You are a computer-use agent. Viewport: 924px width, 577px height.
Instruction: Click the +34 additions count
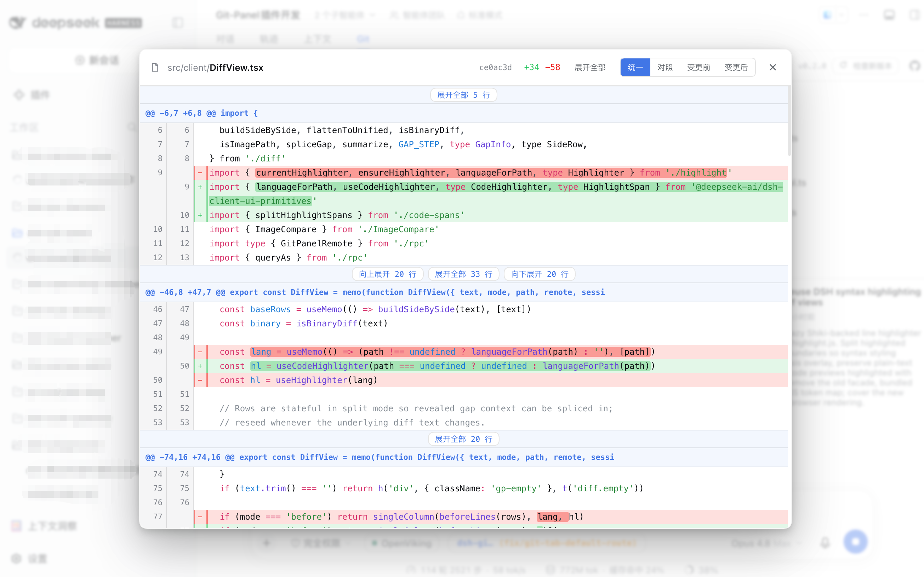click(x=531, y=68)
